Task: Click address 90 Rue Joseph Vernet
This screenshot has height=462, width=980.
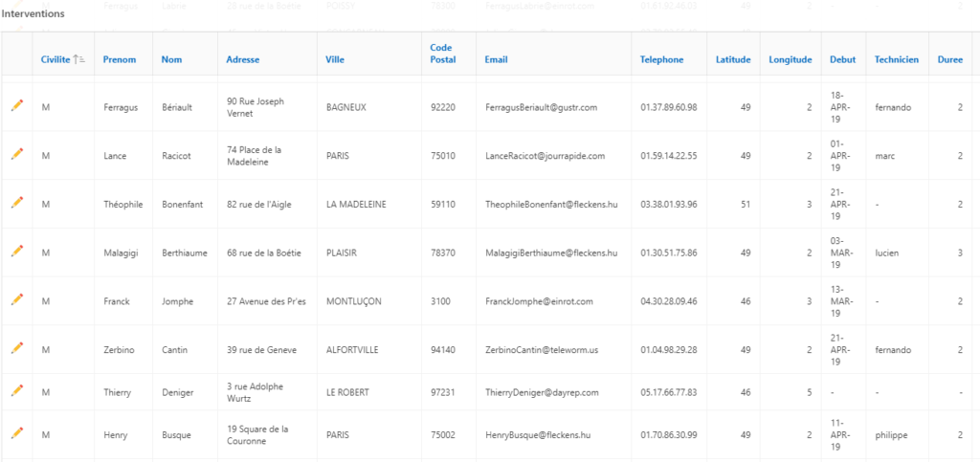Action: tap(255, 107)
